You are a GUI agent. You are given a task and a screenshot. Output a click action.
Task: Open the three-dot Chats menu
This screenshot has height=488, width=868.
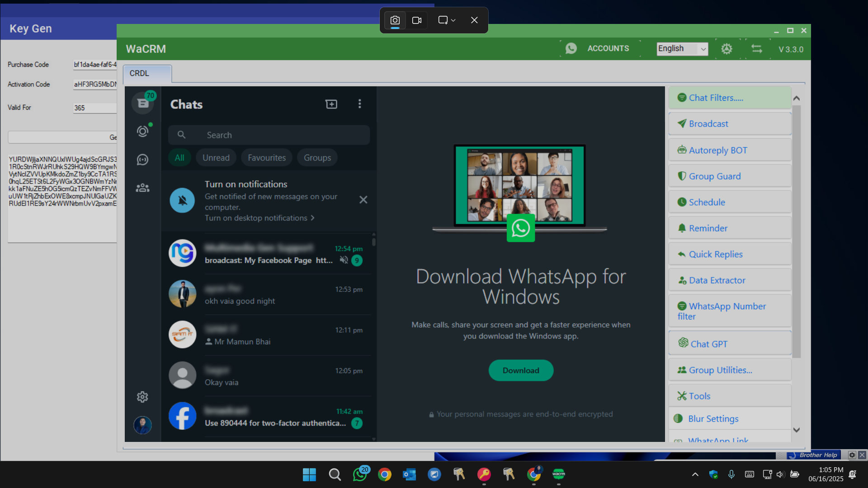[x=360, y=104]
